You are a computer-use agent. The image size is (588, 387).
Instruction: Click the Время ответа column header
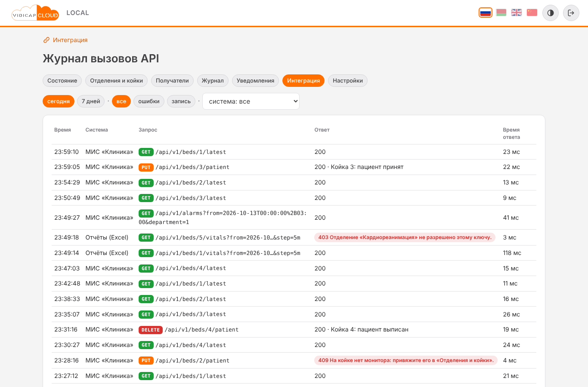[511, 133]
